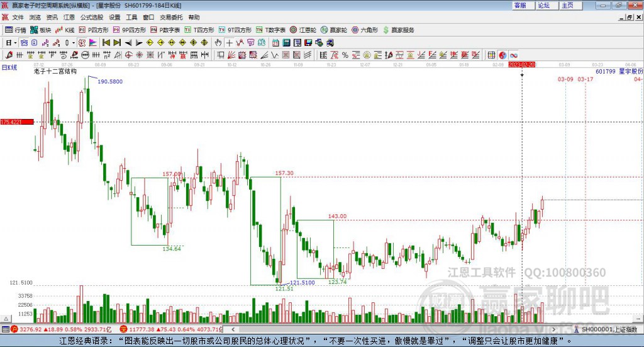Click the black right arrow step-forward icon
Screen dimensions: 644x347
(139, 43)
